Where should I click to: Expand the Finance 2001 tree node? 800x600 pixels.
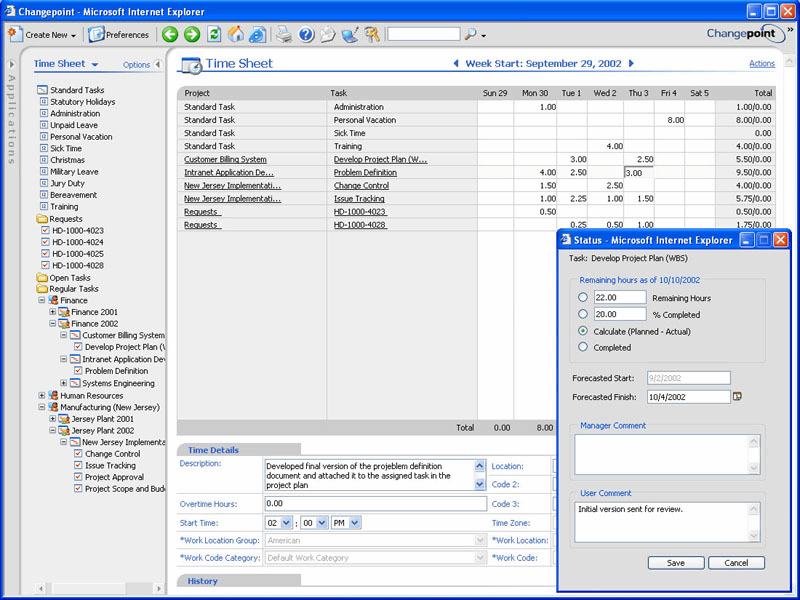click(x=53, y=312)
